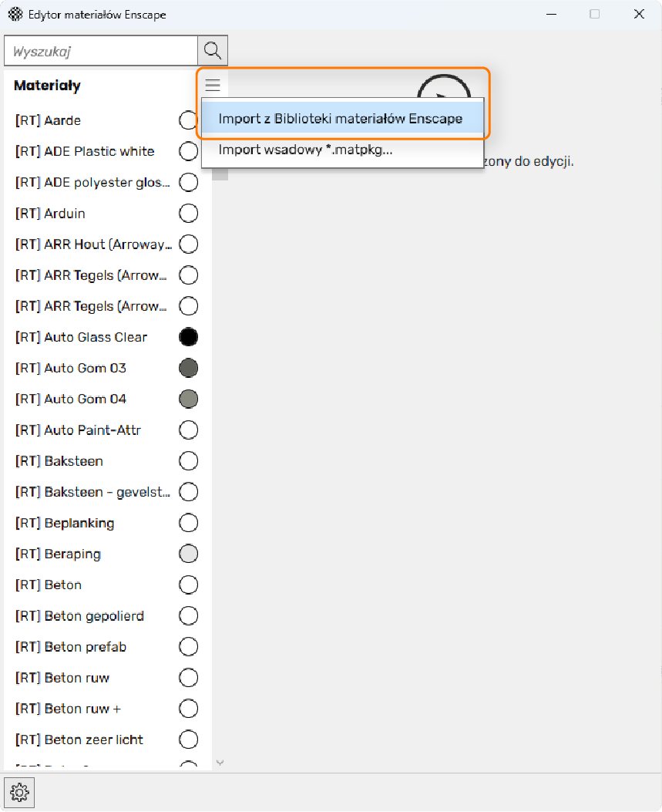Minimize the Edytor materiałów Enscape window
662x812 pixels.
click(551, 14)
